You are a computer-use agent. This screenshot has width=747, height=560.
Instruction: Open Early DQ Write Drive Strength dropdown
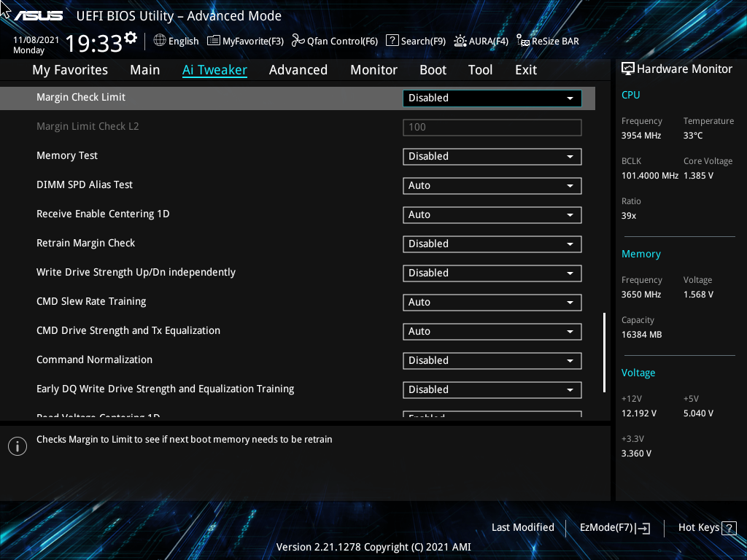point(492,389)
